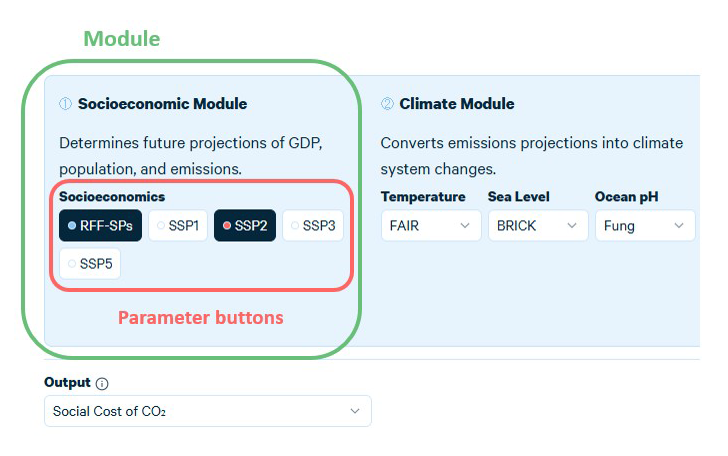Viewport: 728px width, 456px height.
Task: Click the Output info icon
Action: [102, 384]
